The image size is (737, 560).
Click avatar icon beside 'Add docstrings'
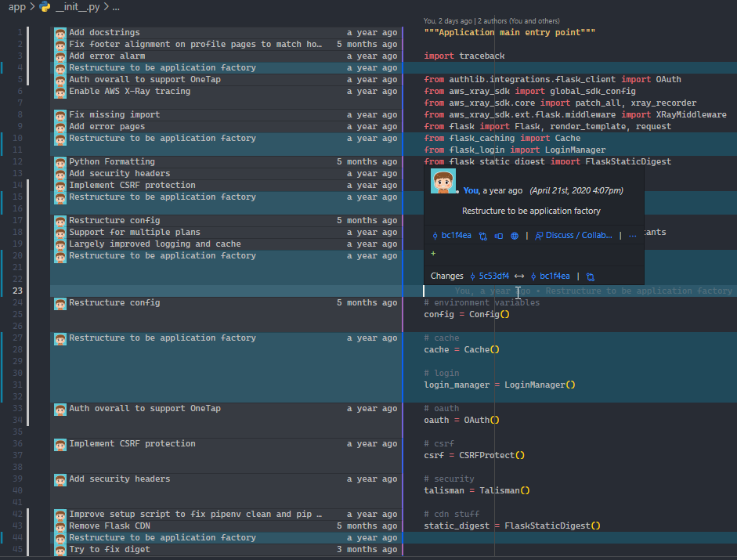(x=60, y=33)
